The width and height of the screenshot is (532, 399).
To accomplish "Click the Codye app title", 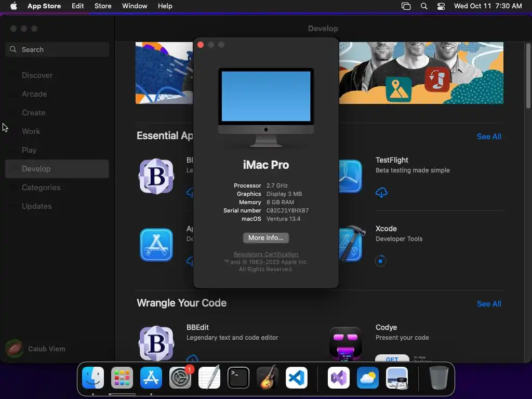I will point(386,327).
